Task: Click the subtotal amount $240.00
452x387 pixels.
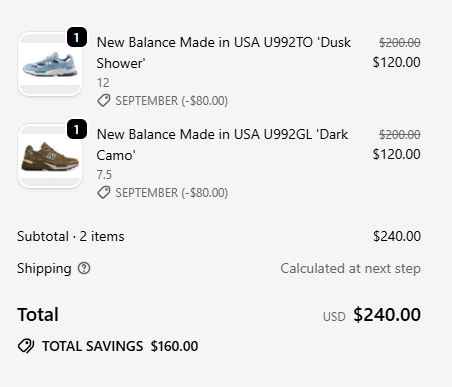Action: tap(397, 236)
